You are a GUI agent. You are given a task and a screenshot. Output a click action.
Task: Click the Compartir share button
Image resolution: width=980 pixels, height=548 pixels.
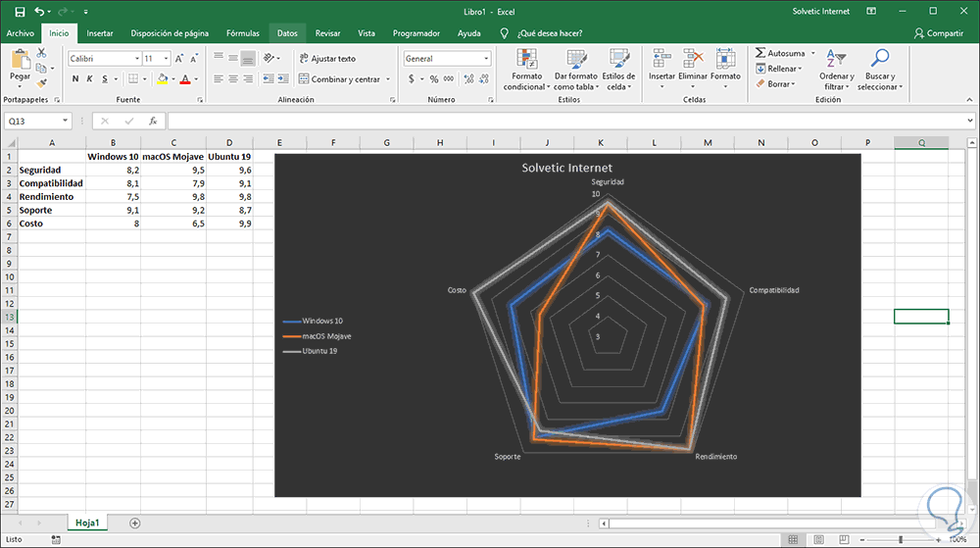938,33
